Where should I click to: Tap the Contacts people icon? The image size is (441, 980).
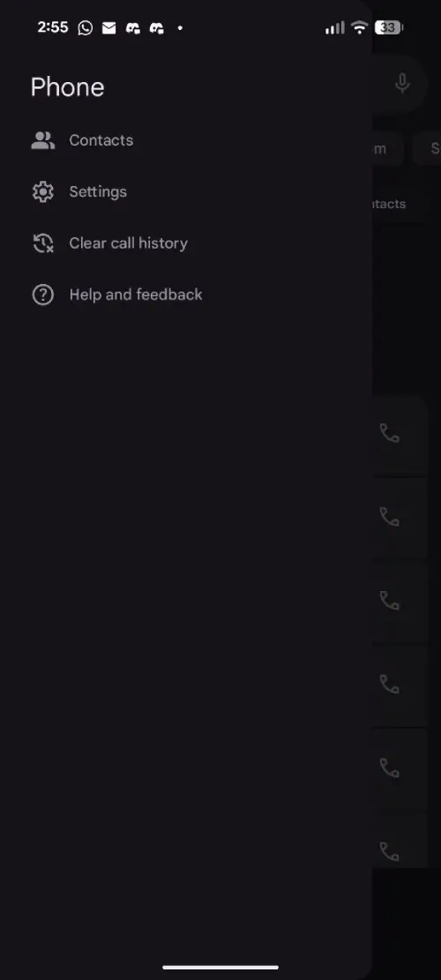pyautogui.click(x=43, y=140)
